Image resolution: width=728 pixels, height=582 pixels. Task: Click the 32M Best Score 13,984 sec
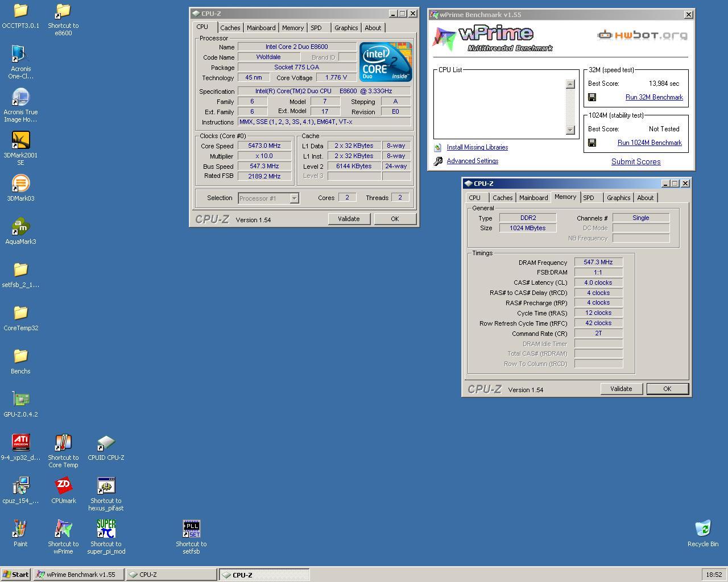tap(664, 84)
